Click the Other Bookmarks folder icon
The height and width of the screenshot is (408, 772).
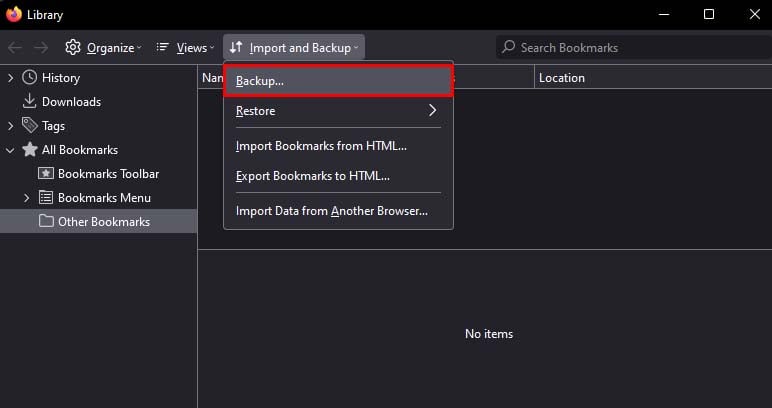tap(46, 222)
